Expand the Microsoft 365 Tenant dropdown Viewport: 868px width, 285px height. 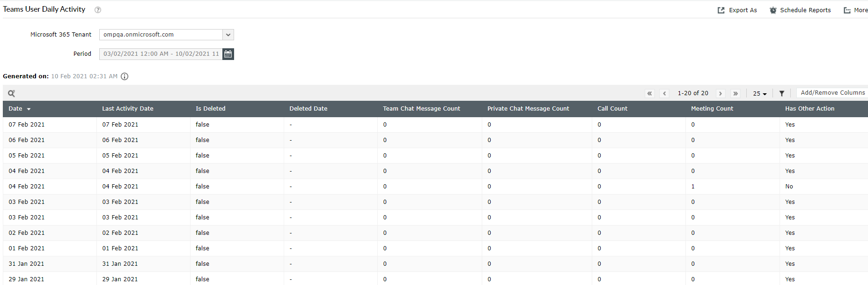point(228,35)
